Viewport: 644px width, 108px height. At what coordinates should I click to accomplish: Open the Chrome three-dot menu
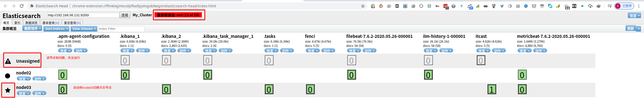[x=639, y=6]
